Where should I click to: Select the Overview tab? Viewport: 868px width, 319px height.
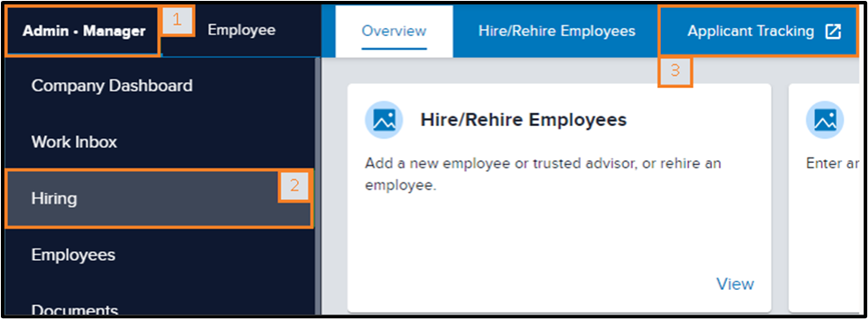pyautogui.click(x=394, y=31)
